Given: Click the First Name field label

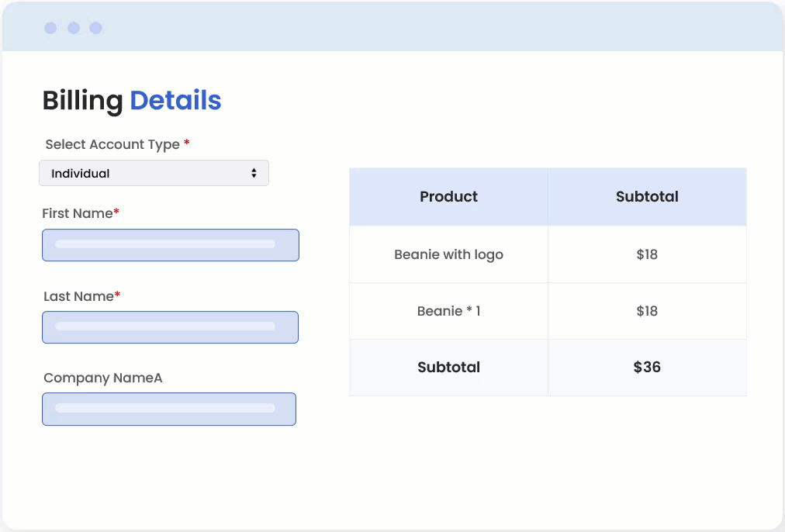Looking at the screenshot, I should [x=78, y=213].
